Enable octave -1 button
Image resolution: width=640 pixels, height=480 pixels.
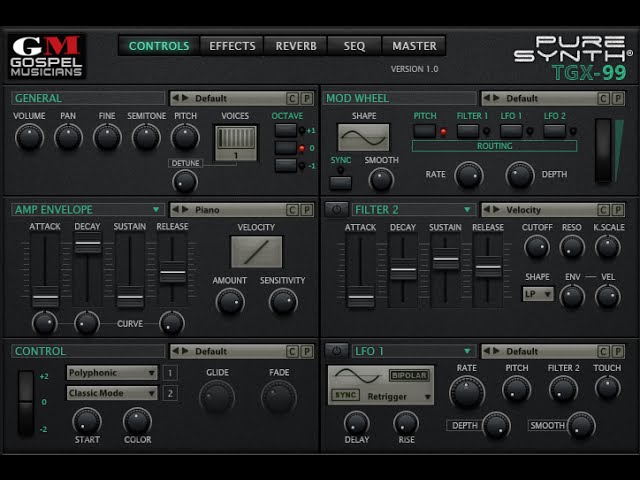coord(286,165)
